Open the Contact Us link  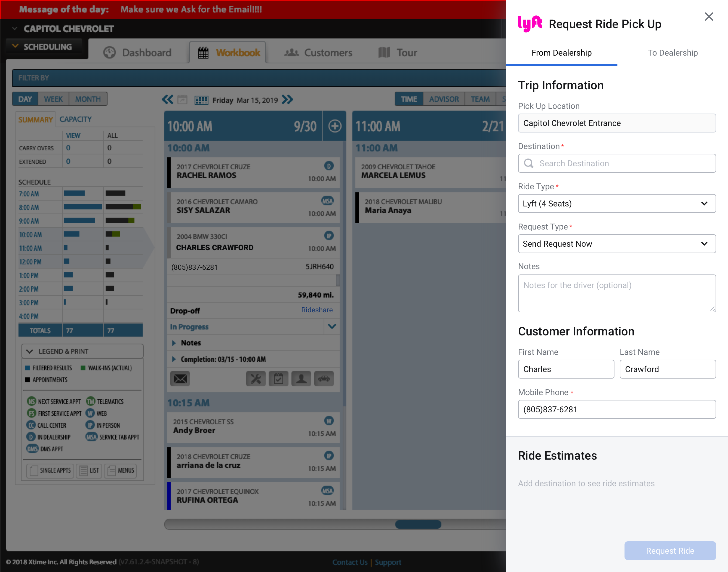[x=350, y=562]
